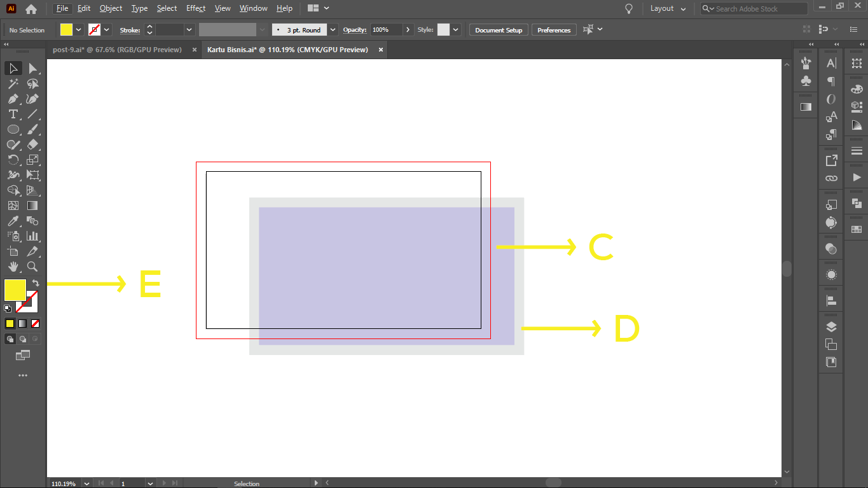Select the Eyedropper tool

[x=13, y=221]
